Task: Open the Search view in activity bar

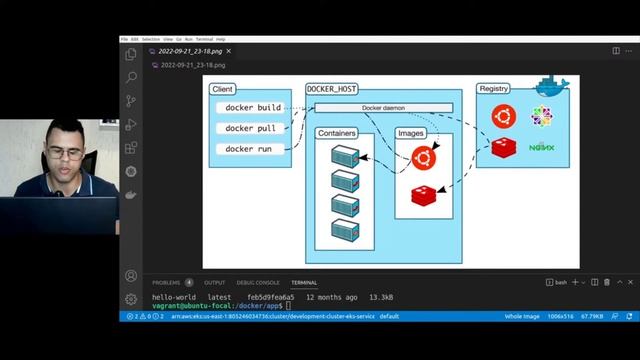Action: tap(131, 77)
